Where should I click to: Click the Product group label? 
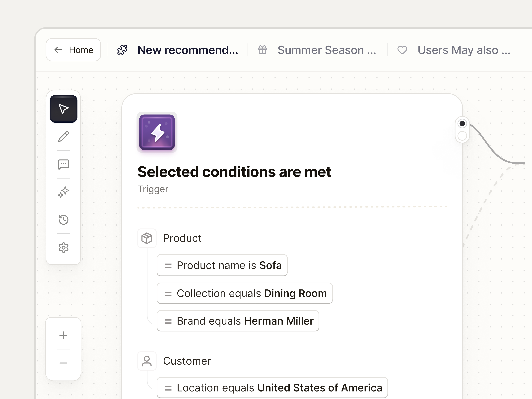(x=182, y=238)
